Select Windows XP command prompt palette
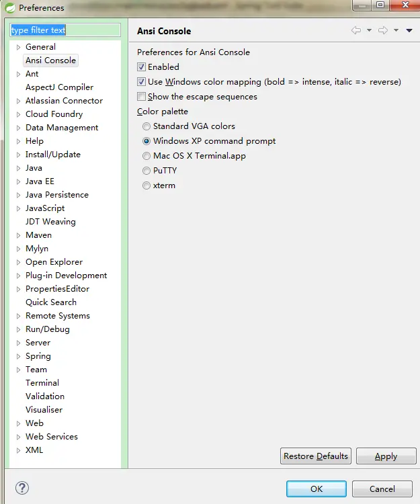This screenshot has height=504, width=420. 146,141
